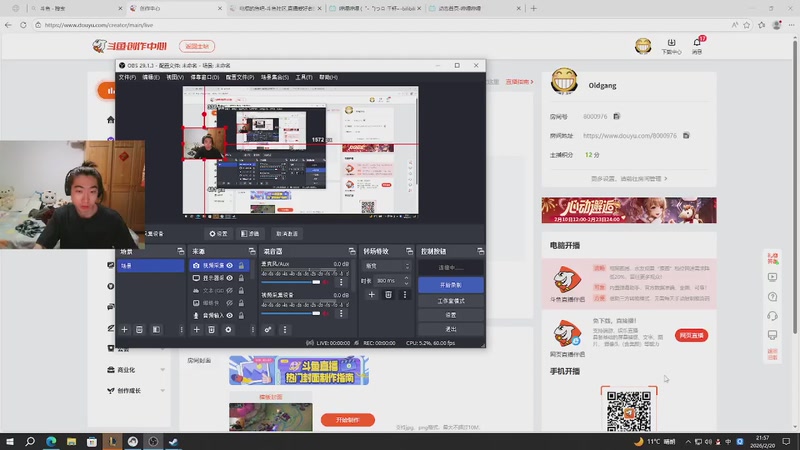Open OBS 帮助(H) menu
The image size is (800, 450).
point(328,77)
